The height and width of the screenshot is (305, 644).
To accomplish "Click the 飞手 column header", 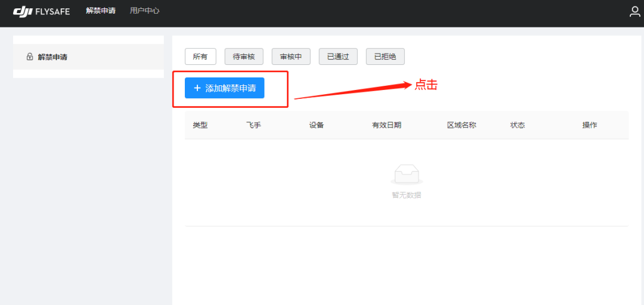I will [253, 125].
